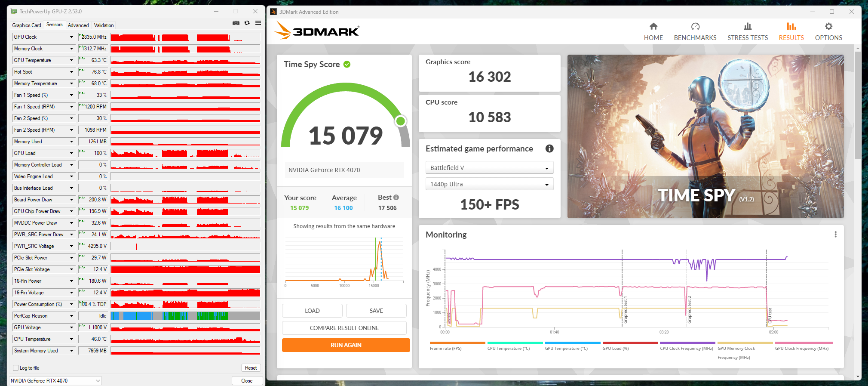Image resolution: width=868 pixels, height=386 pixels.
Task: Click the LOAD button
Action: tap(312, 311)
